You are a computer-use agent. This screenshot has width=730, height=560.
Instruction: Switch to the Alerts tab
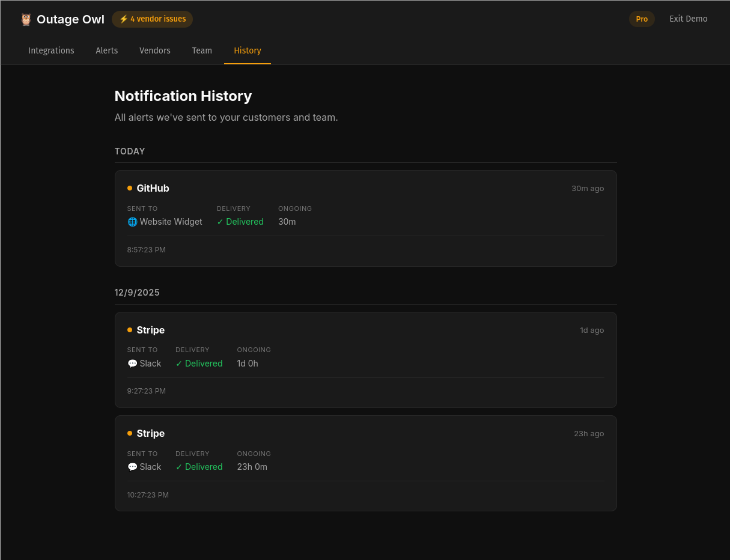[x=106, y=50]
